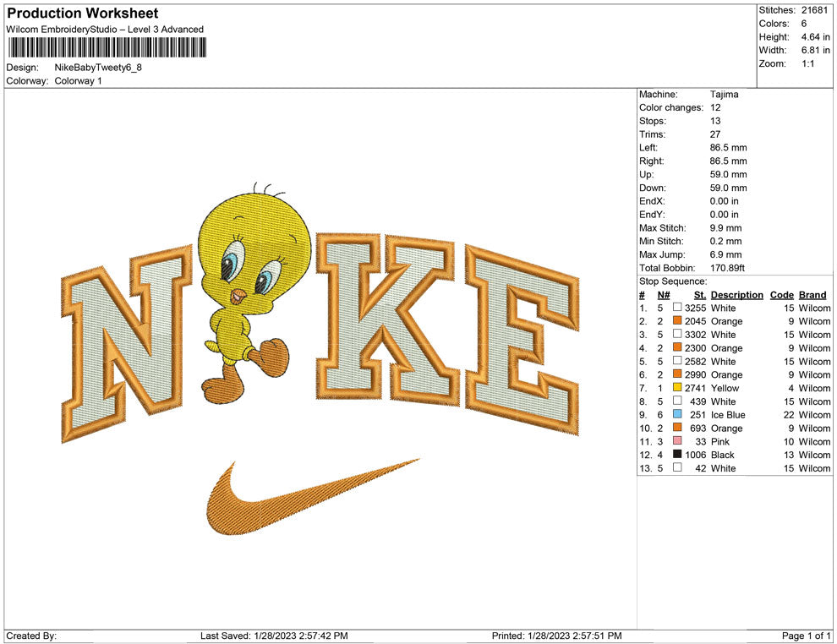This screenshot has width=837, height=644.
Task: Click the orange swatch for stitch 2045
Action: coord(677,320)
